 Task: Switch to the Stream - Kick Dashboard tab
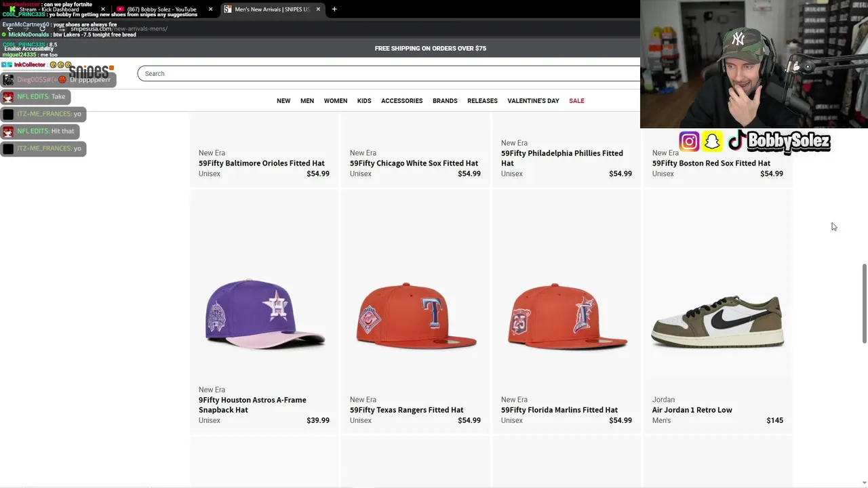[51, 9]
